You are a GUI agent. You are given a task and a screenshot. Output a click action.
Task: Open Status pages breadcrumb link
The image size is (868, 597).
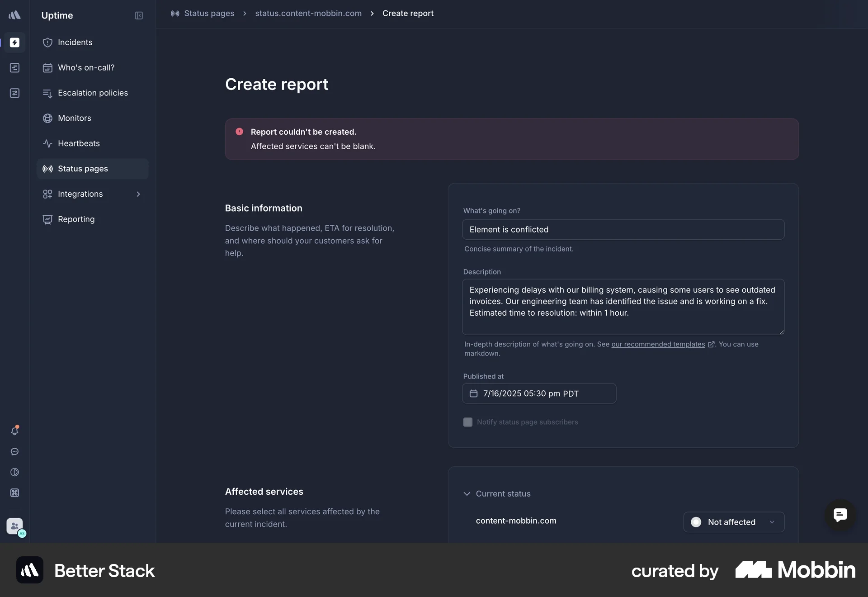(x=209, y=13)
